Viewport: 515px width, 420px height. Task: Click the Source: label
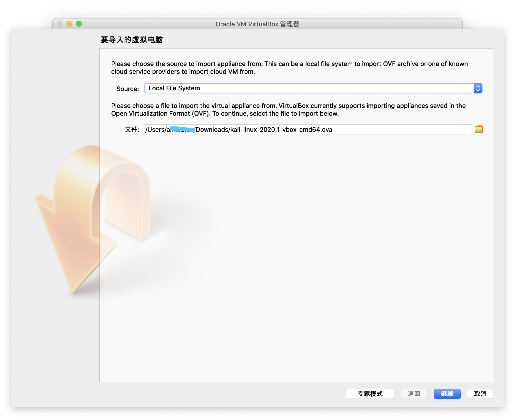tap(128, 89)
